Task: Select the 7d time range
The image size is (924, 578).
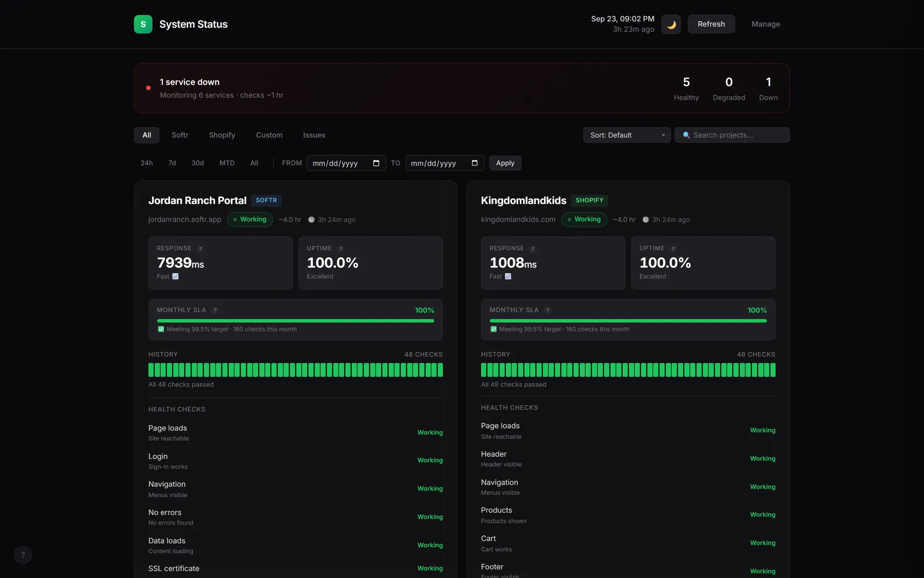Action: coord(172,163)
